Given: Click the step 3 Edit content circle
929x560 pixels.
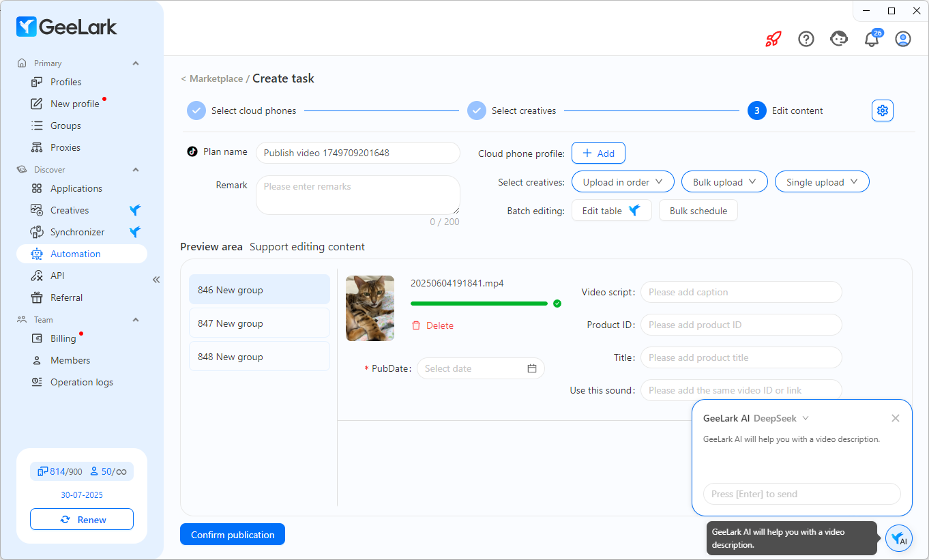Looking at the screenshot, I should click(757, 110).
